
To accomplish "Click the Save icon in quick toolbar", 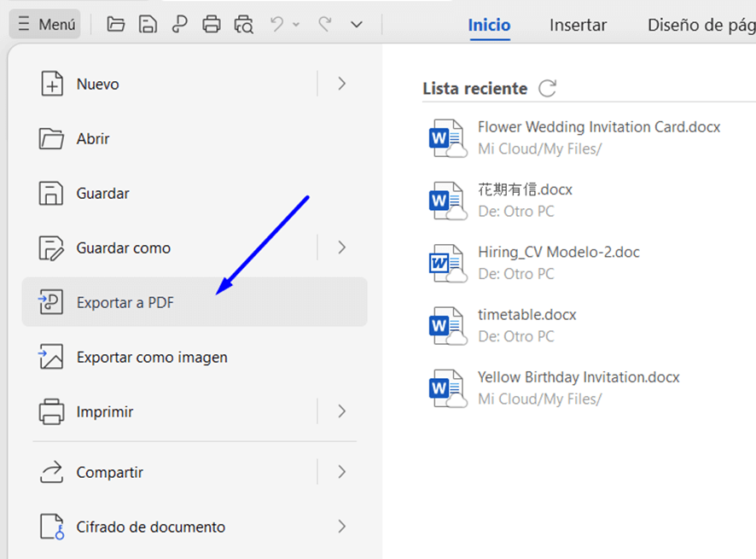I will click(148, 25).
